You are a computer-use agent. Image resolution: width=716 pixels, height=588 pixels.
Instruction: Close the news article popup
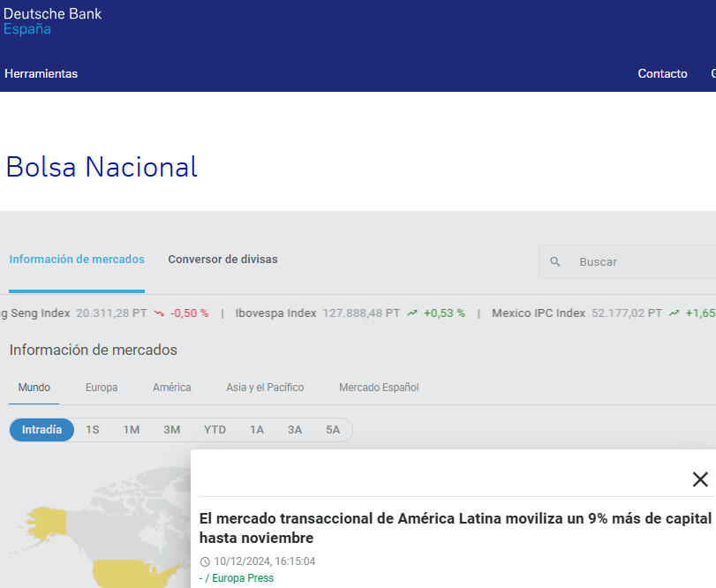[700, 479]
